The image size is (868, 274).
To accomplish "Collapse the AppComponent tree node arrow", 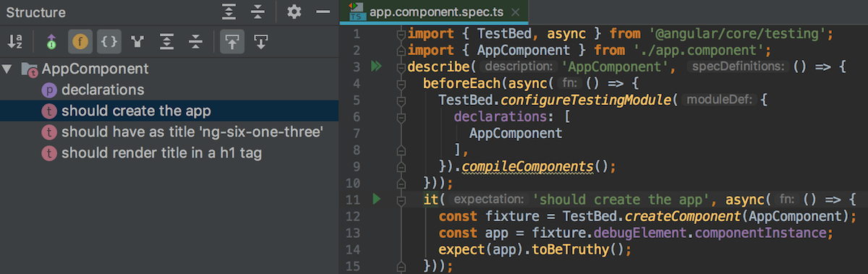I will 7,69.
